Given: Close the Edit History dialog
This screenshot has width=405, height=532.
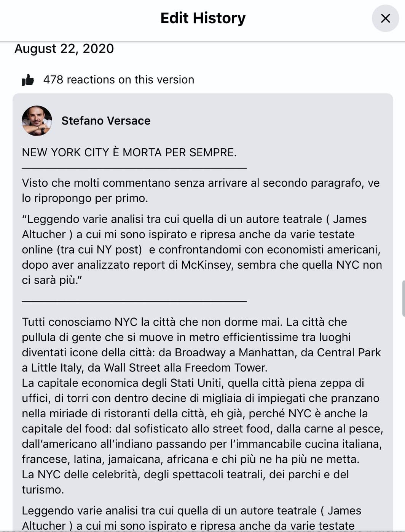Looking at the screenshot, I should point(385,18).
